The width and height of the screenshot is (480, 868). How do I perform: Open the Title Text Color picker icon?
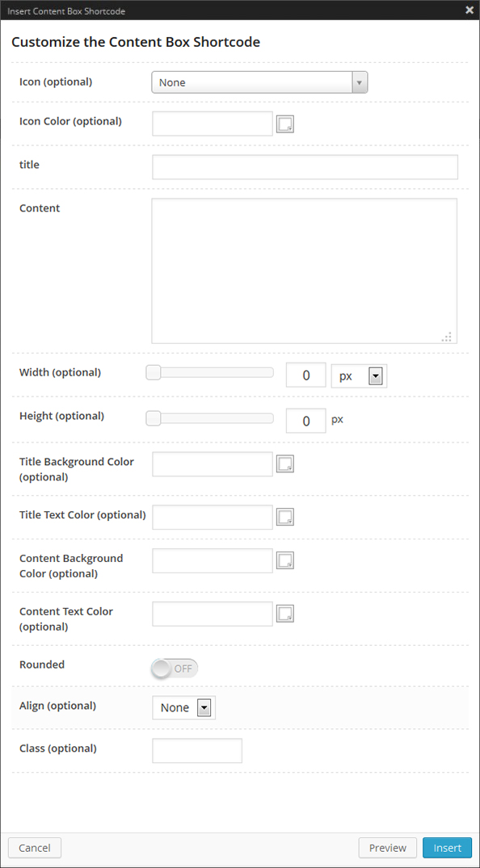(x=284, y=516)
